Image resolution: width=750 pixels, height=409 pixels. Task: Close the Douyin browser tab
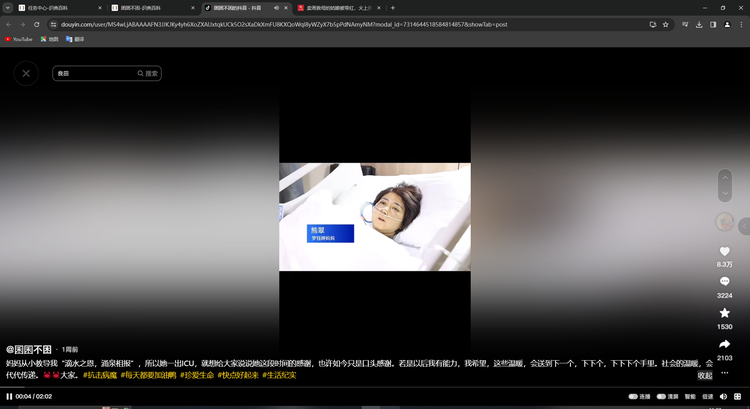point(286,8)
